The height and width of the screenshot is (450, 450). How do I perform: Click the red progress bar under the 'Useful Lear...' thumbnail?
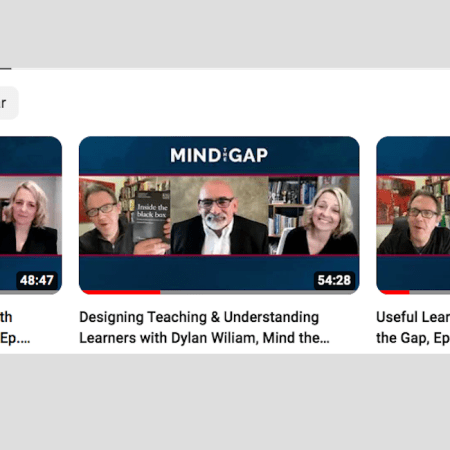pyautogui.click(x=395, y=292)
